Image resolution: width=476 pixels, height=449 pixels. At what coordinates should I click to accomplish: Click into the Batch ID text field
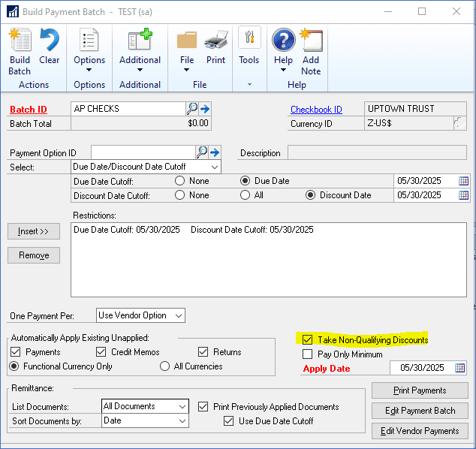(x=128, y=109)
